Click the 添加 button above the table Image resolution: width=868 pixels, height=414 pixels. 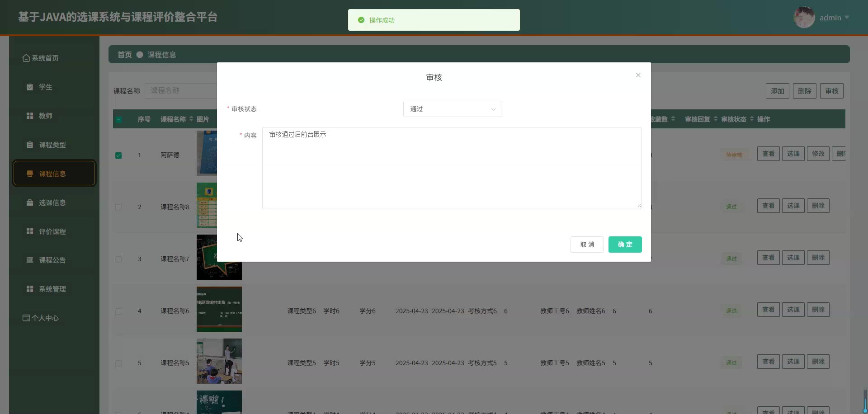click(778, 91)
